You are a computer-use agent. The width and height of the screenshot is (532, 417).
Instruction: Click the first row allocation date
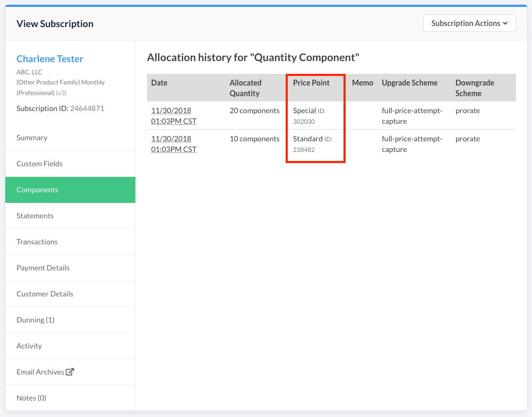[x=174, y=116]
